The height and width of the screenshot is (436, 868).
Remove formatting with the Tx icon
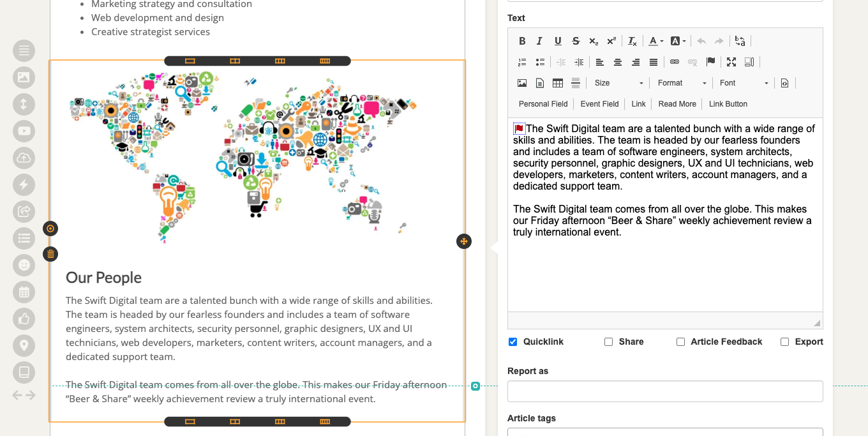tap(632, 41)
